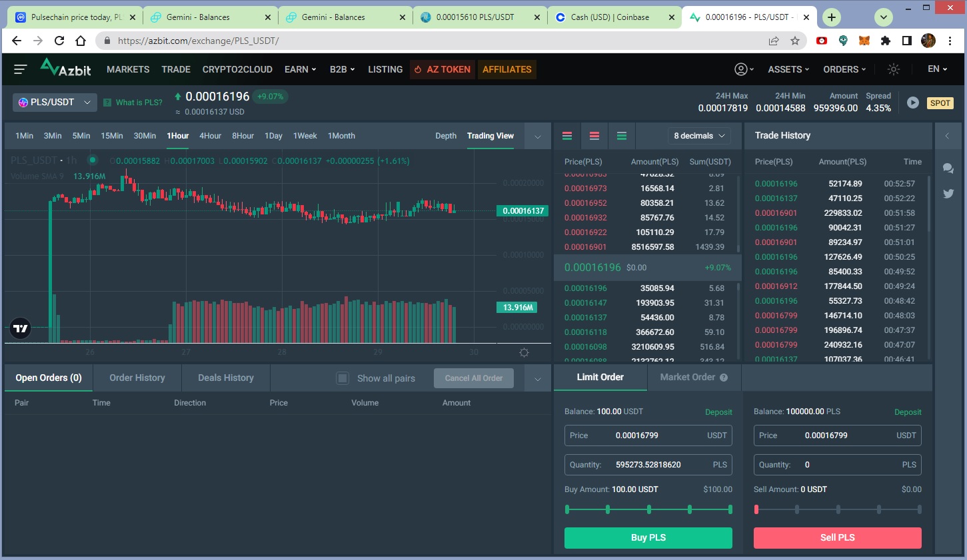Click the browser profile avatar

point(928,41)
